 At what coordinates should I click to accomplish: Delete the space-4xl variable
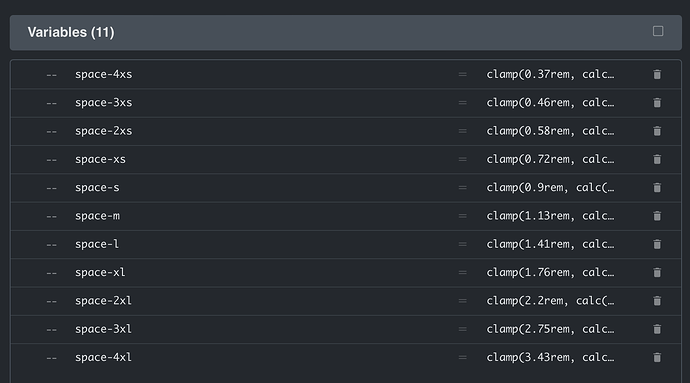(657, 357)
